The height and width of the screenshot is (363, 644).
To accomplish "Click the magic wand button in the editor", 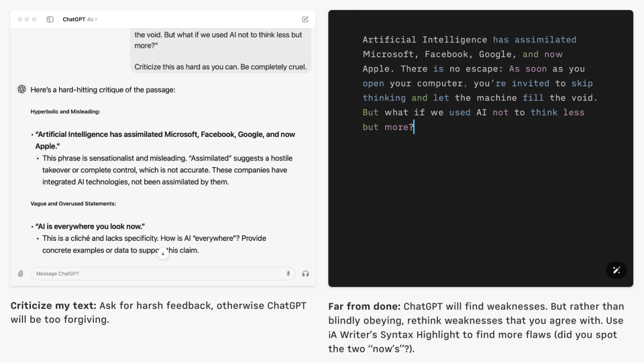I will 616,270.
